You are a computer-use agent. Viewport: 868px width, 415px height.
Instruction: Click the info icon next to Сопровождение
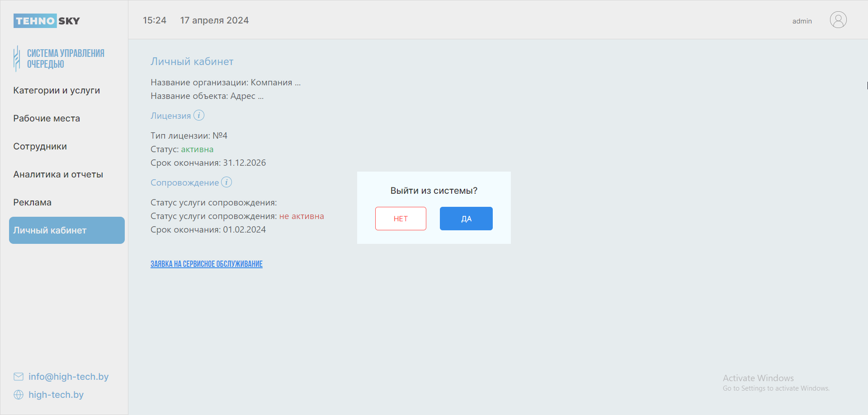[x=226, y=182]
